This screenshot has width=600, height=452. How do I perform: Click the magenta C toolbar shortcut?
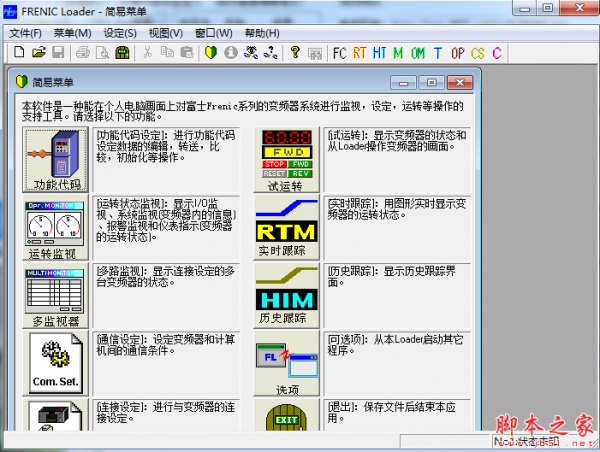[x=497, y=53]
